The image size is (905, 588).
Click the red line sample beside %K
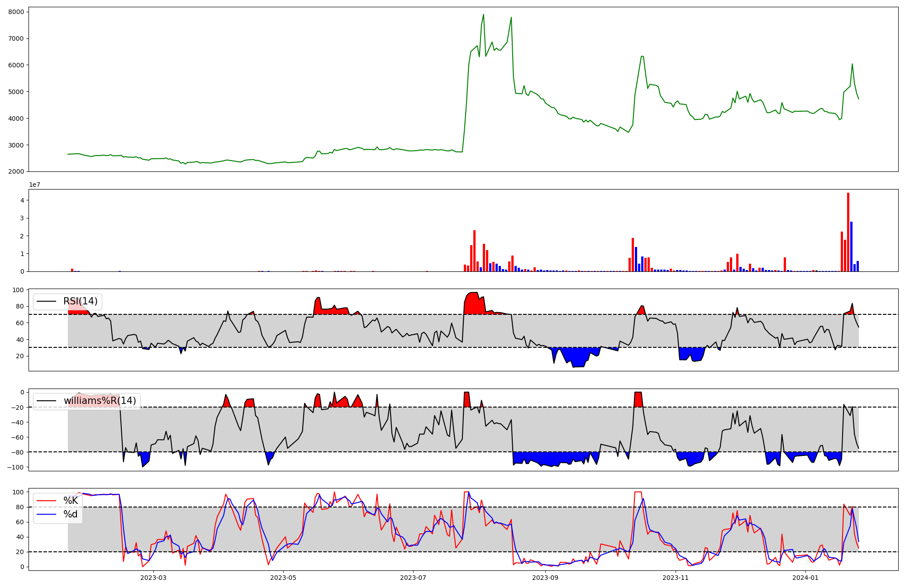click(47, 501)
